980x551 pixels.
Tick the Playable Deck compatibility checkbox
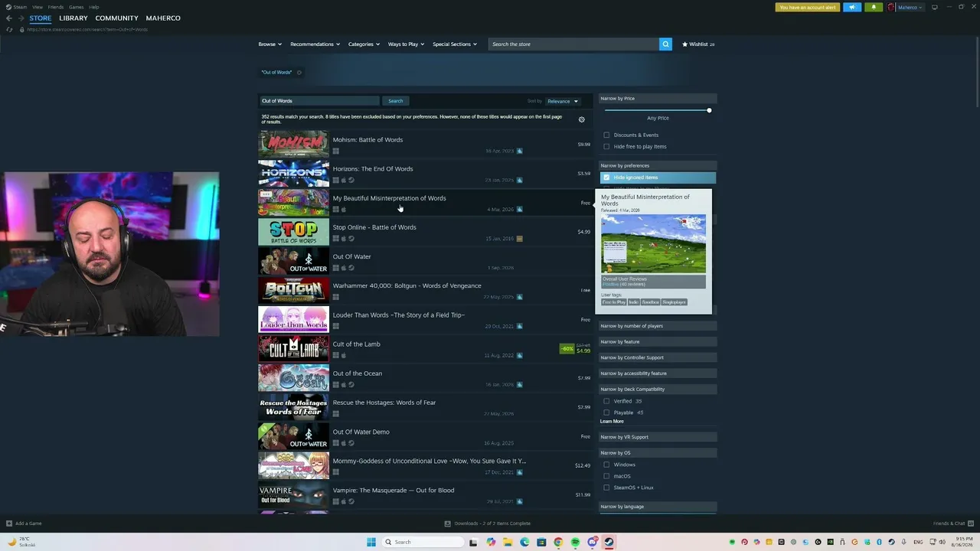coord(606,412)
